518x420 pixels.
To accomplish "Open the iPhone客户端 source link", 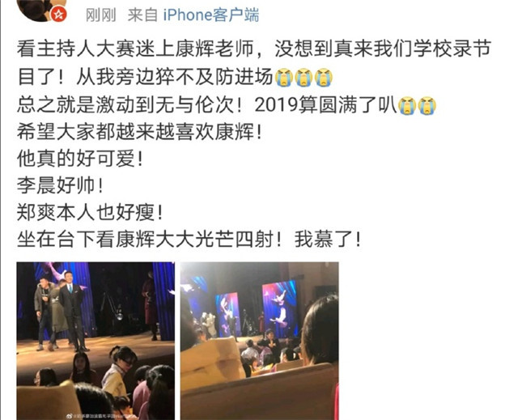I will point(211,15).
